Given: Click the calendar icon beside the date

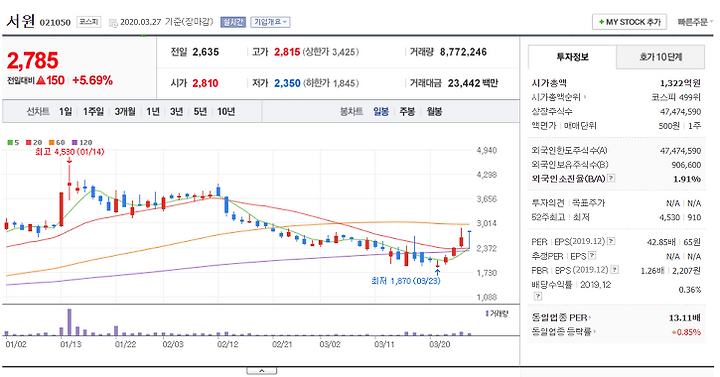Looking at the screenshot, I should click(x=113, y=23).
